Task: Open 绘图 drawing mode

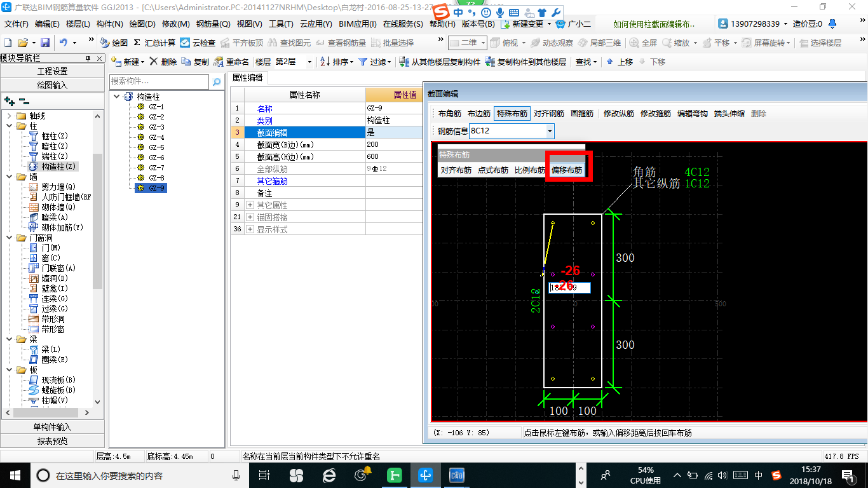Action: point(114,43)
